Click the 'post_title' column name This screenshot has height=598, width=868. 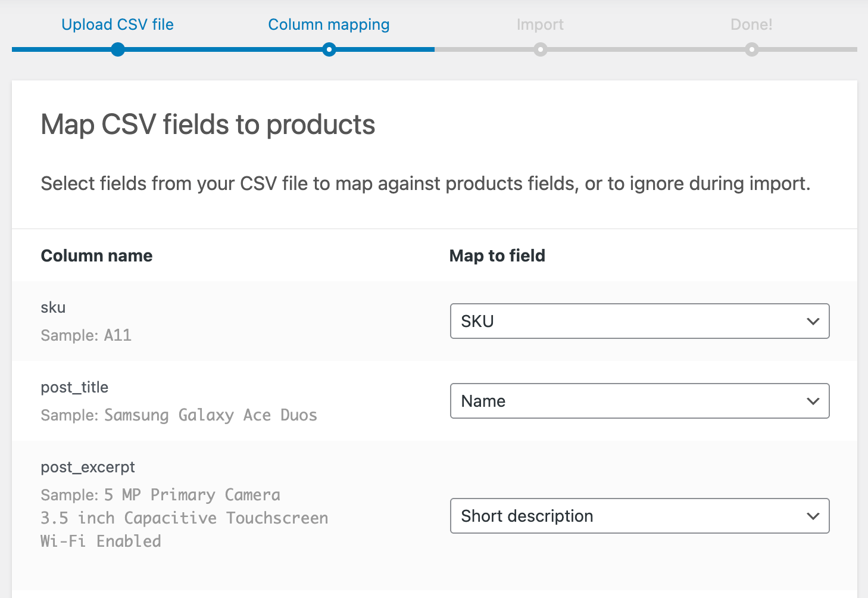(74, 387)
